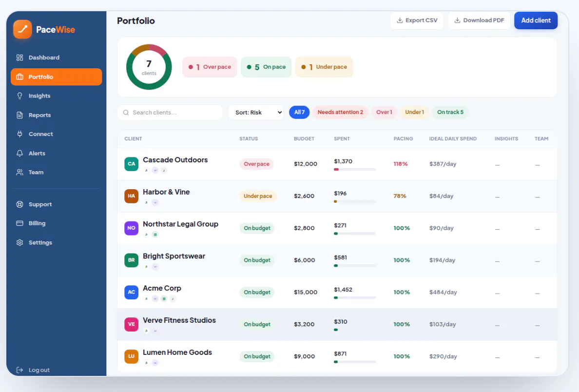Open the Dashboard page

pos(56,58)
